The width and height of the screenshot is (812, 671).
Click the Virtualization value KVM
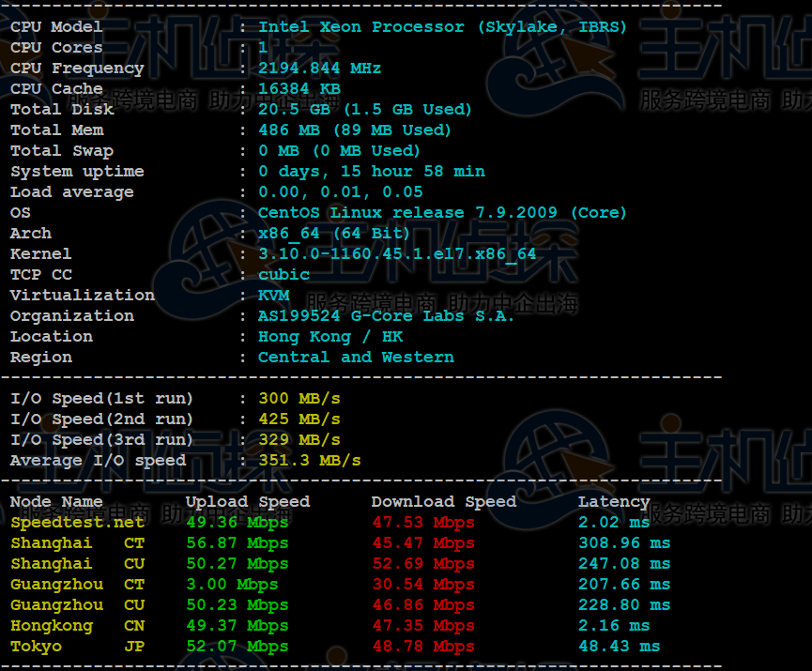(273, 296)
